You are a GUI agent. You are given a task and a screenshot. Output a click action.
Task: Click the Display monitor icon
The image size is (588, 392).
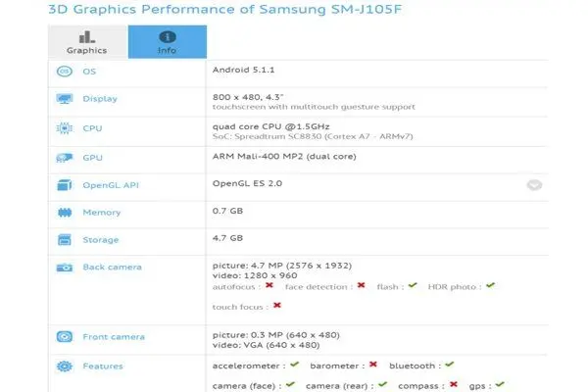click(65, 99)
